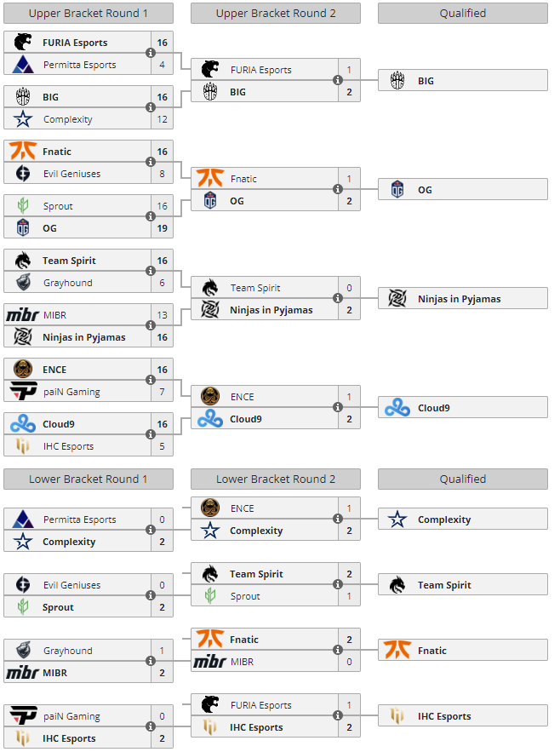Click the BIG logo in the Qualified column
The width and height of the screenshot is (560, 752).
[397, 81]
